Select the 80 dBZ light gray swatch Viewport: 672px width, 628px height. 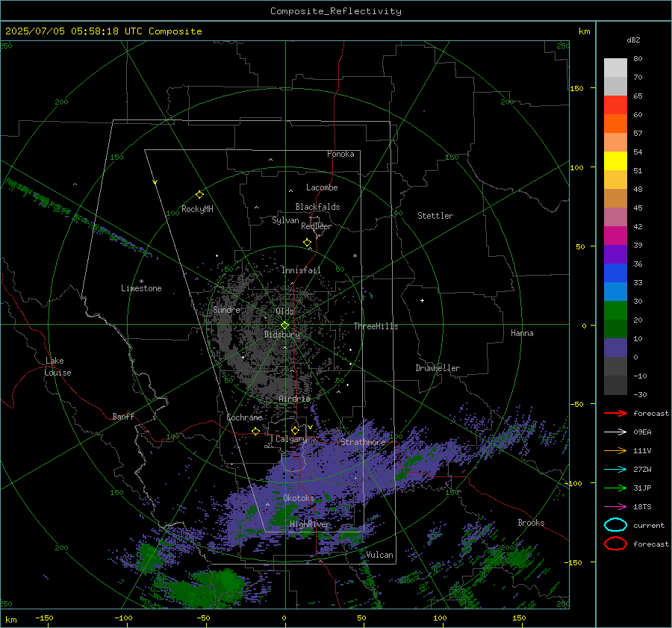[615, 67]
